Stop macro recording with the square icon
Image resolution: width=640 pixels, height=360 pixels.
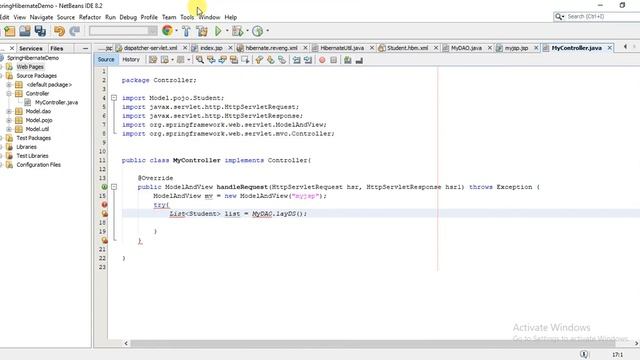[333, 60]
